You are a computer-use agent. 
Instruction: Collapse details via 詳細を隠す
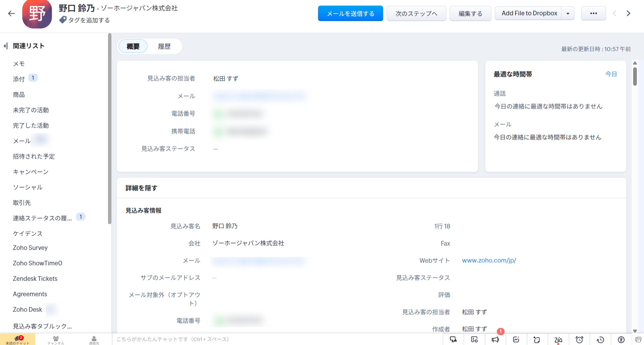[141, 188]
